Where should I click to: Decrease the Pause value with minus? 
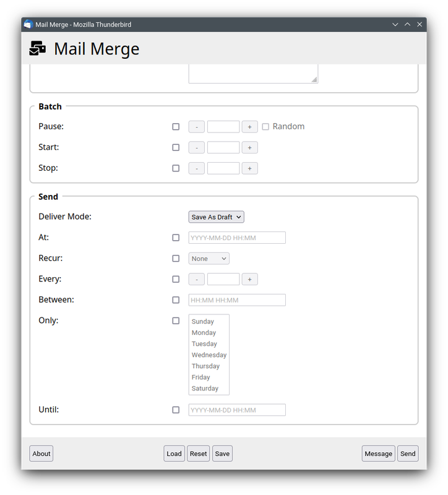coord(197,127)
